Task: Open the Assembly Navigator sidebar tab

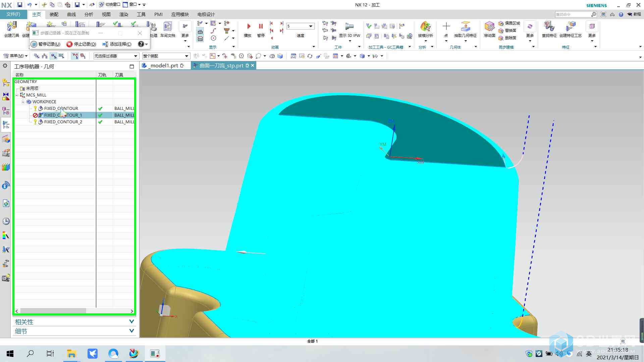Action: tap(6, 82)
